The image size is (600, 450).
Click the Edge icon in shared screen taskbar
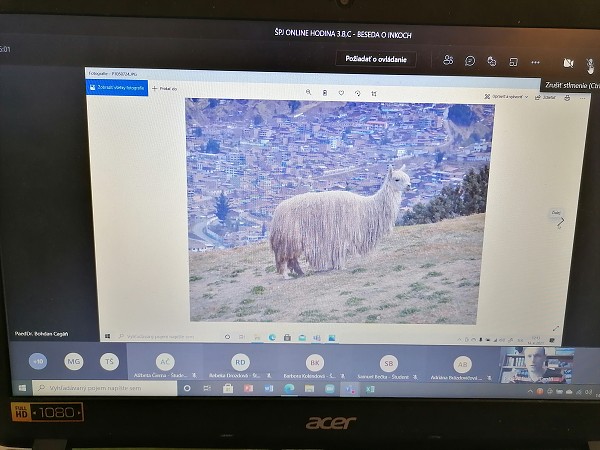(272, 337)
